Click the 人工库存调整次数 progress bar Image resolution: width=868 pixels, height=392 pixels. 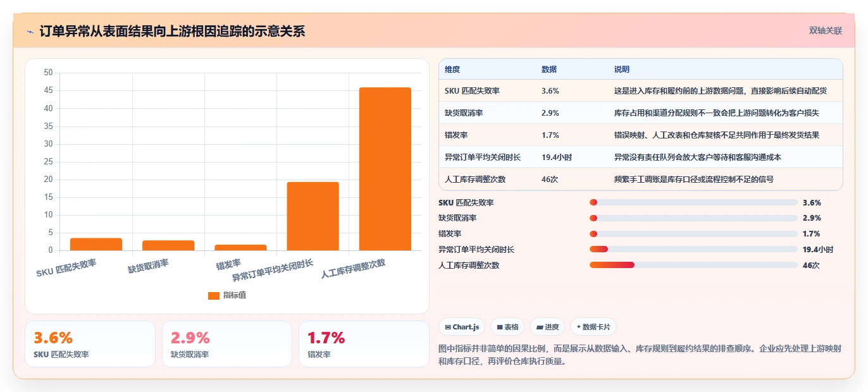[693, 265]
